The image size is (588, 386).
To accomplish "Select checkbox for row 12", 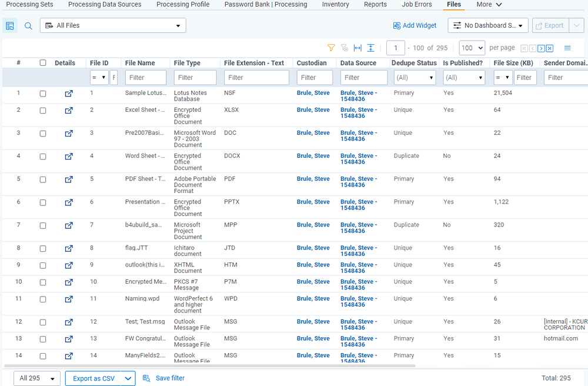I will (43, 322).
